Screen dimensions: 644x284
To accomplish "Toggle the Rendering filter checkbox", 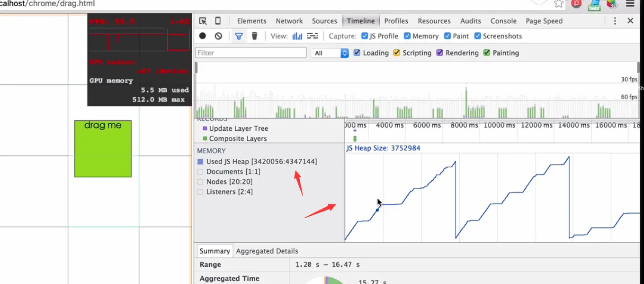I will point(440,53).
